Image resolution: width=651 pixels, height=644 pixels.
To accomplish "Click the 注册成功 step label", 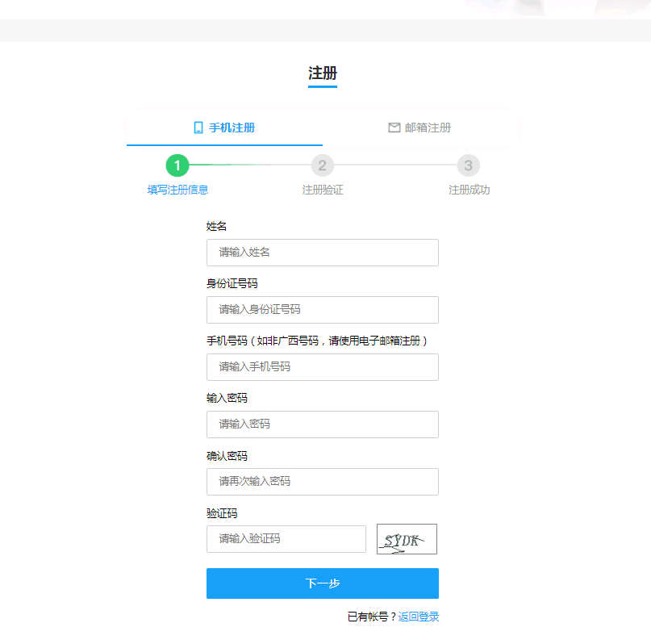I will point(469,190).
